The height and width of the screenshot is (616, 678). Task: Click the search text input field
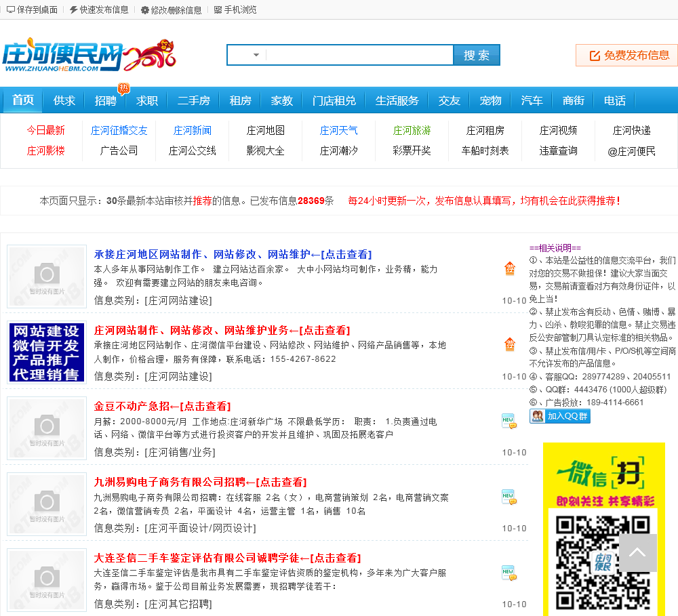tap(360, 55)
